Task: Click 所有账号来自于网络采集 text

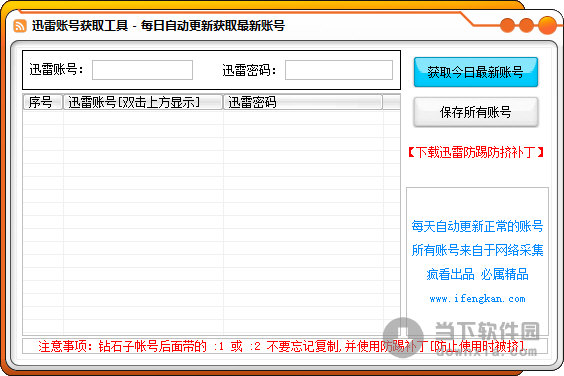Action: click(477, 250)
